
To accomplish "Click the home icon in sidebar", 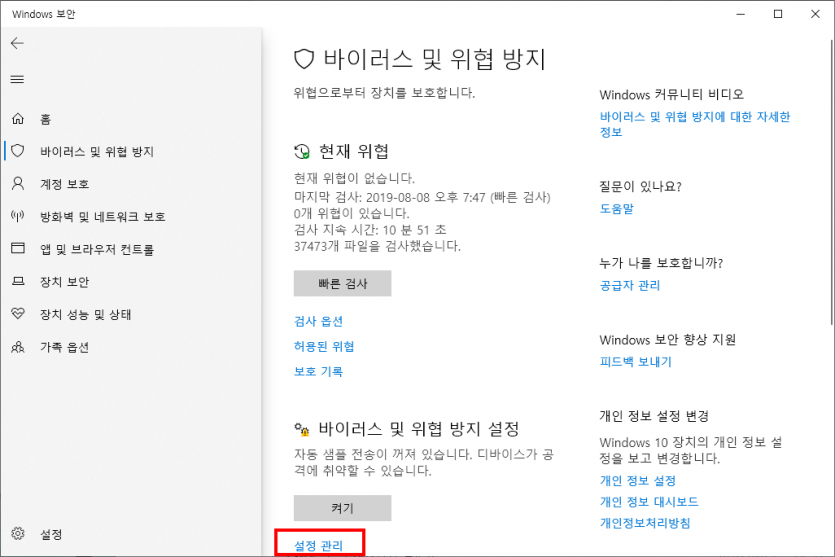I will pos(18,119).
